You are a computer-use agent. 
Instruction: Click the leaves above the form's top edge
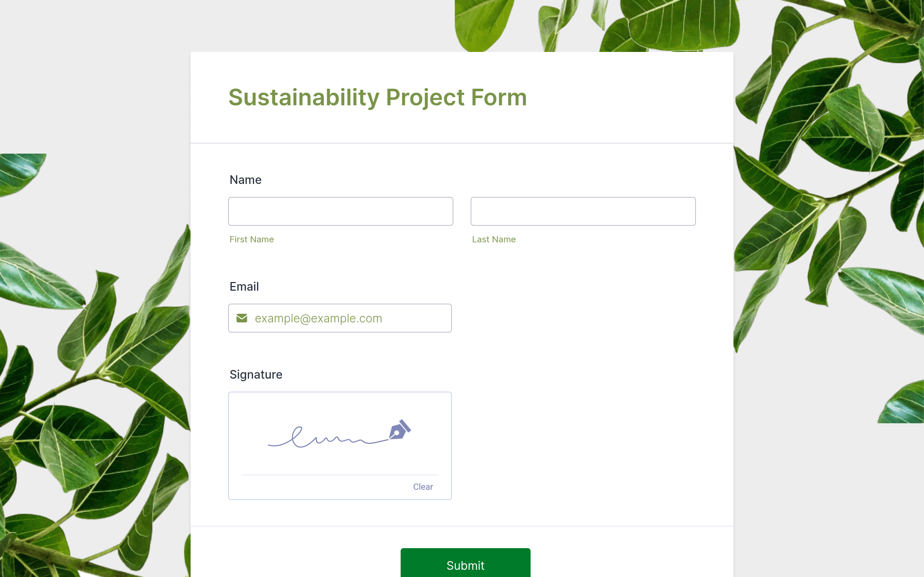[x=596, y=25]
